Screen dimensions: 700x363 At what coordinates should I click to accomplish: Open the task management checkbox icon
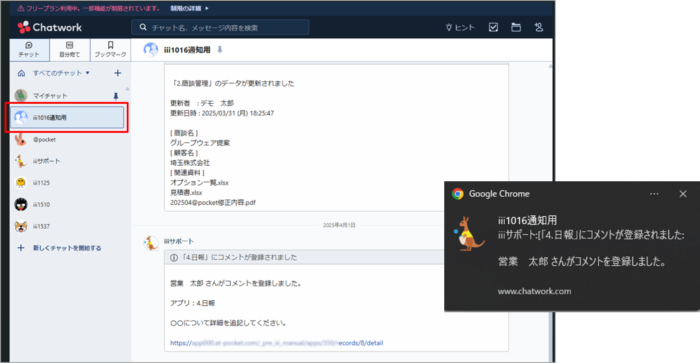click(x=493, y=27)
